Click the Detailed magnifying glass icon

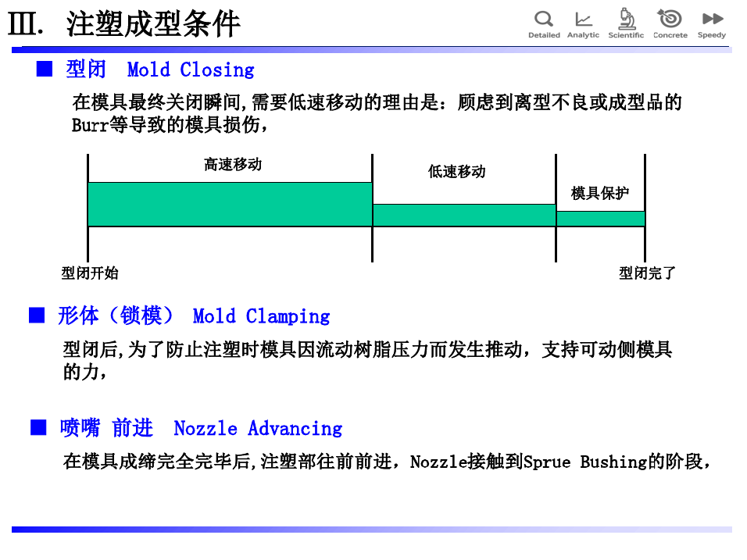[543, 20]
